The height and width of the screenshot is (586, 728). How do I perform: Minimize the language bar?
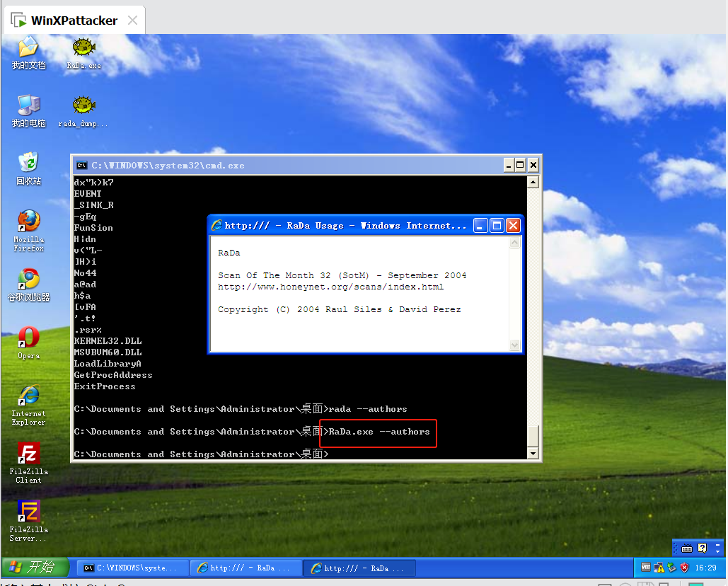click(x=718, y=545)
